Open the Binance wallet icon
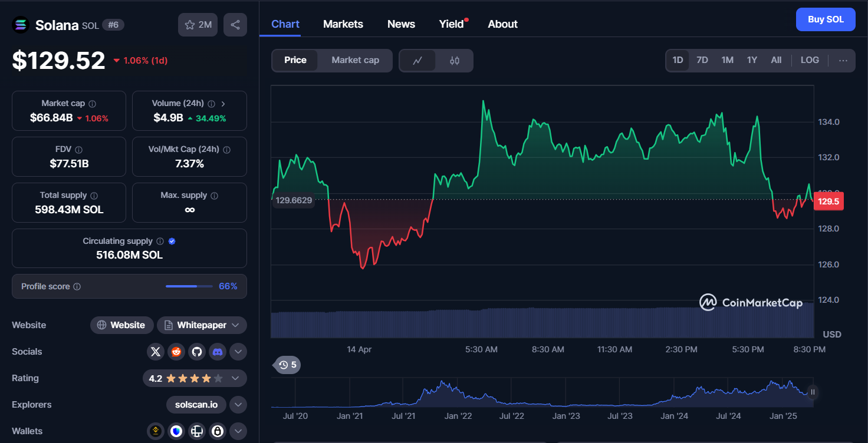868x443 pixels. tap(156, 431)
